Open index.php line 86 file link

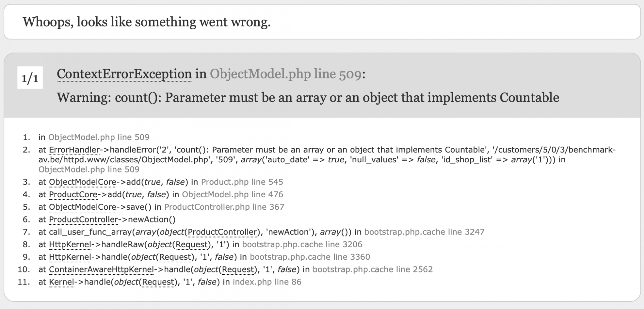267,282
